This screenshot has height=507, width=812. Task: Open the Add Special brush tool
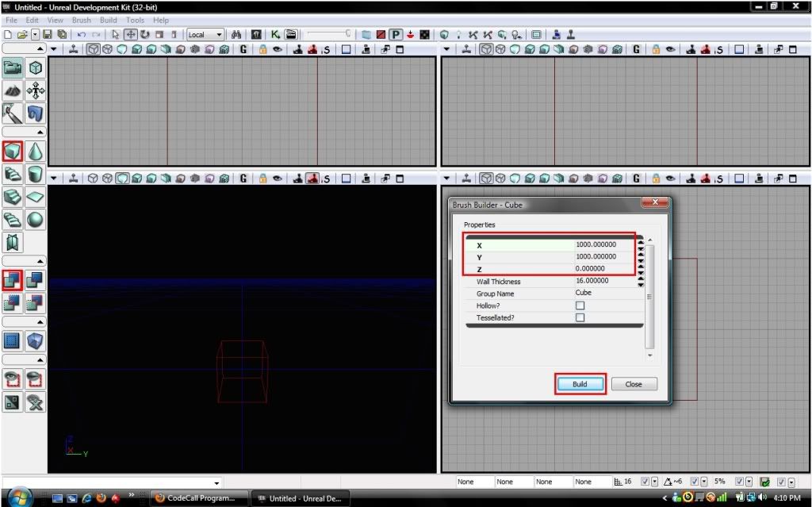(13, 341)
